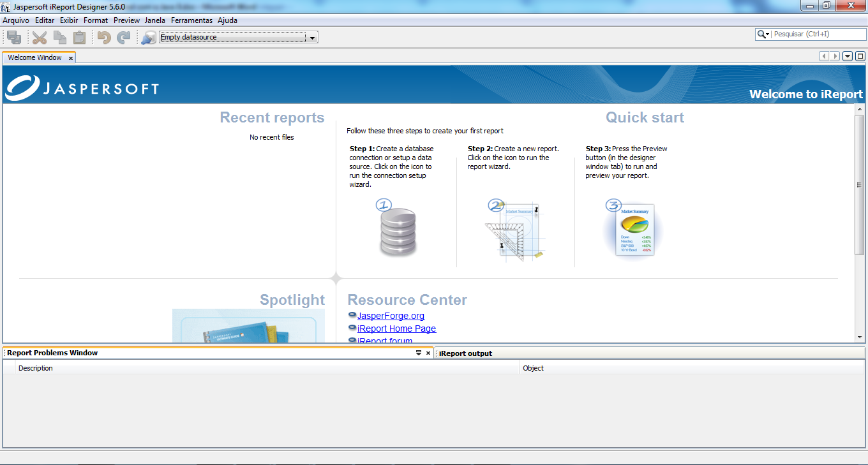Click the Redo arrow icon
This screenshot has width=868, height=465.
coord(123,37)
